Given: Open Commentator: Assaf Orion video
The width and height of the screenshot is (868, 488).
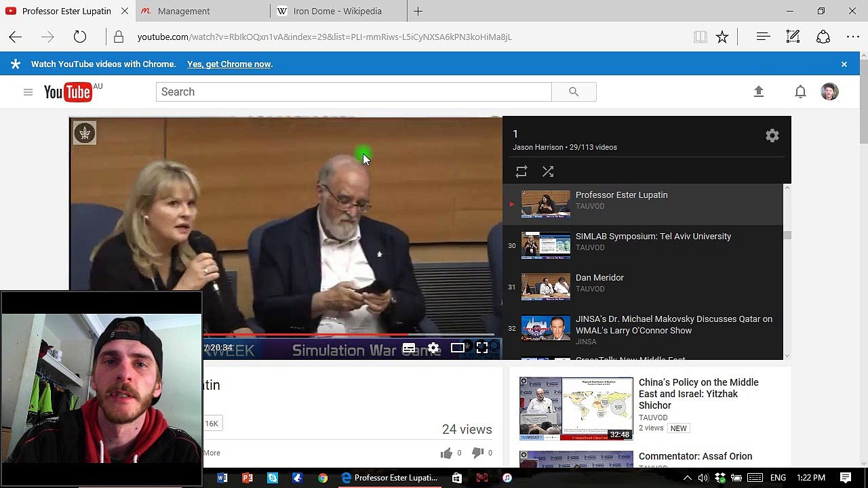Looking at the screenshot, I should [x=695, y=456].
